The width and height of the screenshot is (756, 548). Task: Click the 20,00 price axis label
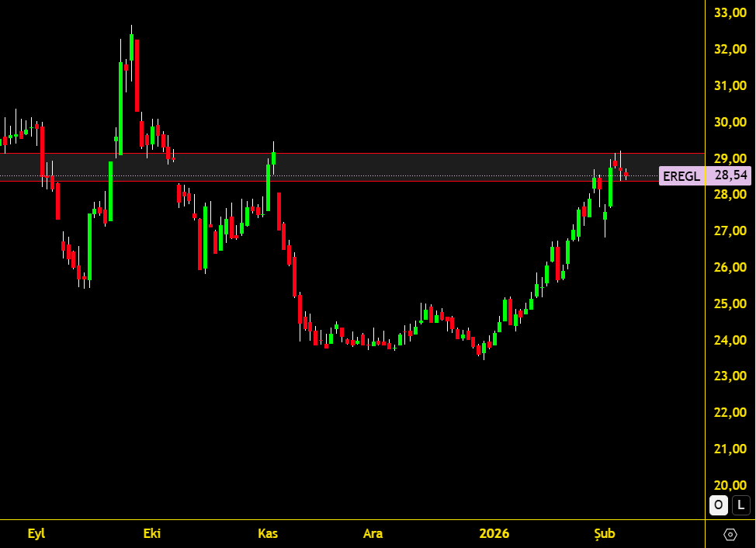click(x=730, y=485)
